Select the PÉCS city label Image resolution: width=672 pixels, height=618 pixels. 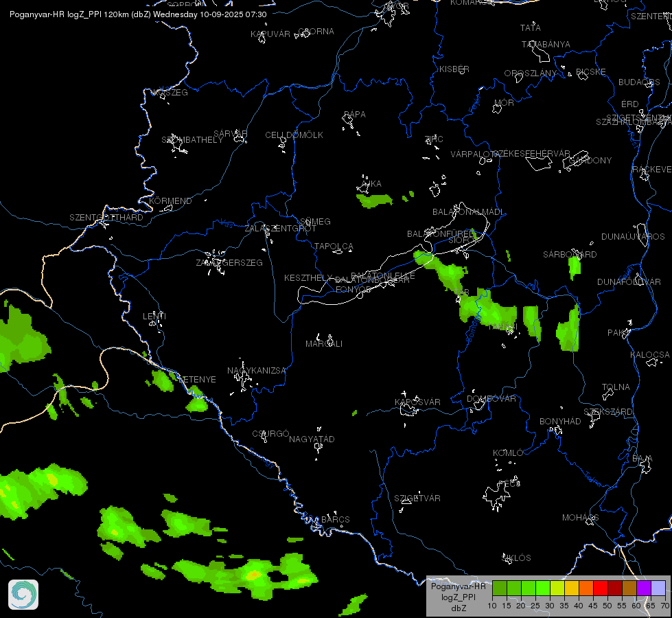pos(509,484)
